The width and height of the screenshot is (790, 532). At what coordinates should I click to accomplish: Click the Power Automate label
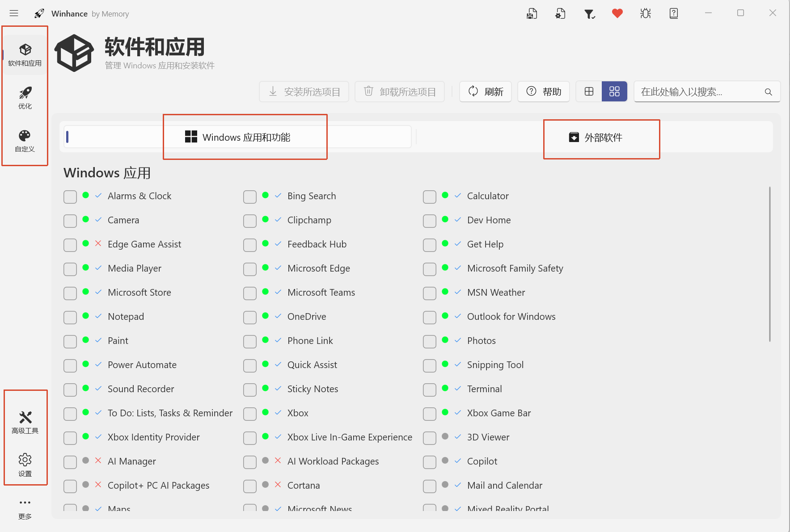click(142, 364)
